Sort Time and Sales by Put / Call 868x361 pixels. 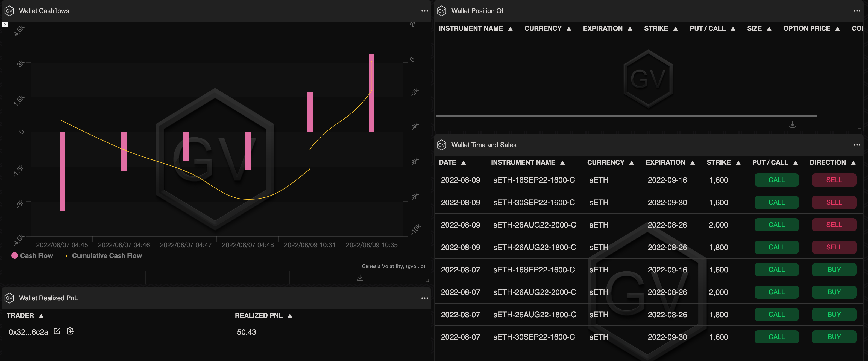[x=775, y=162]
